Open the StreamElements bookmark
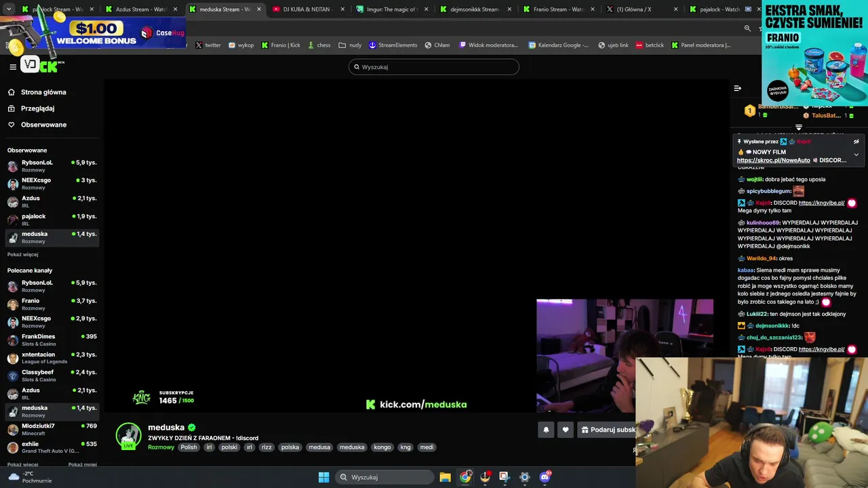Screen dimensions: 868x488 coord(393,45)
